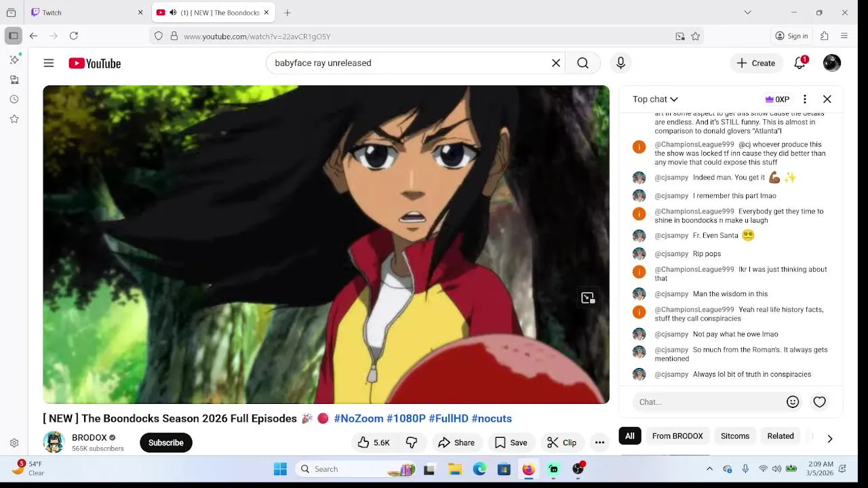Open the Create button
The height and width of the screenshot is (488, 868).
click(756, 63)
